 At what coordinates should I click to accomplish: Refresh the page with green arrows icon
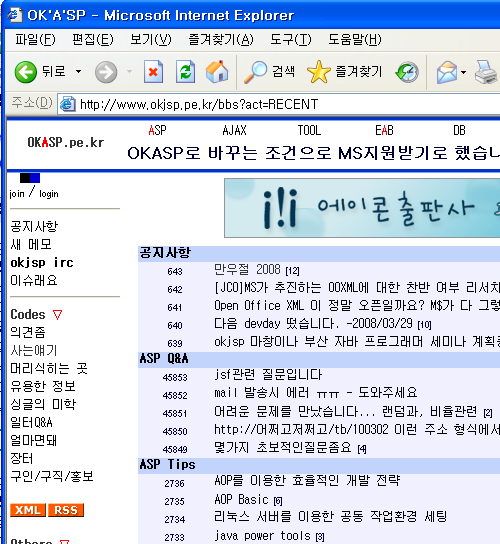(x=185, y=72)
